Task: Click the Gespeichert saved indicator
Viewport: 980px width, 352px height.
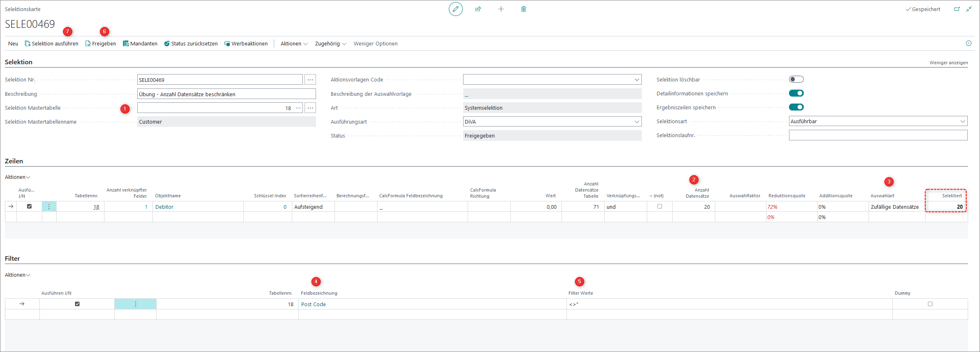Action: 923,9
